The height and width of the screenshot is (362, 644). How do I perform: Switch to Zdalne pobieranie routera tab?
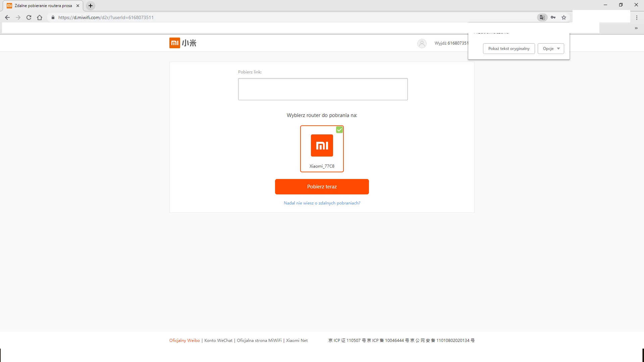click(43, 6)
